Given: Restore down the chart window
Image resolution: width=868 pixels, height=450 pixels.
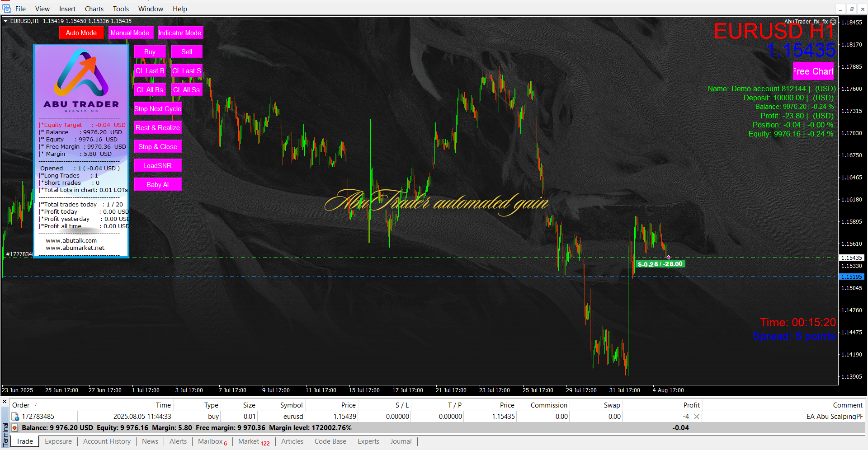Looking at the screenshot, I should (x=851, y=9).
